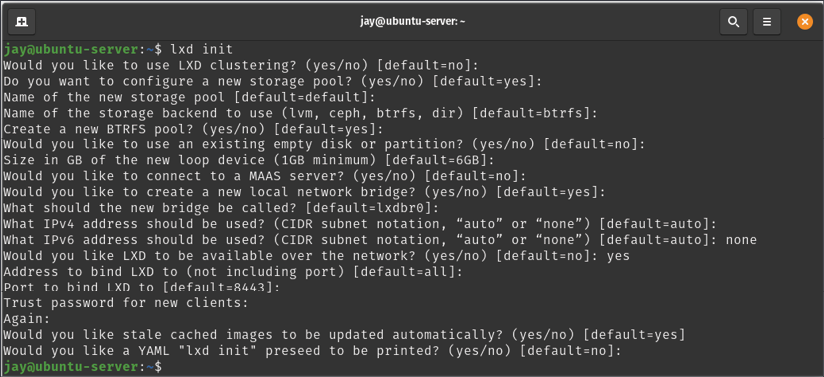Click the 'yes' answer for network availability
Image resolution: width=824 pixels, height=377 pixels.
pos(618,256)
